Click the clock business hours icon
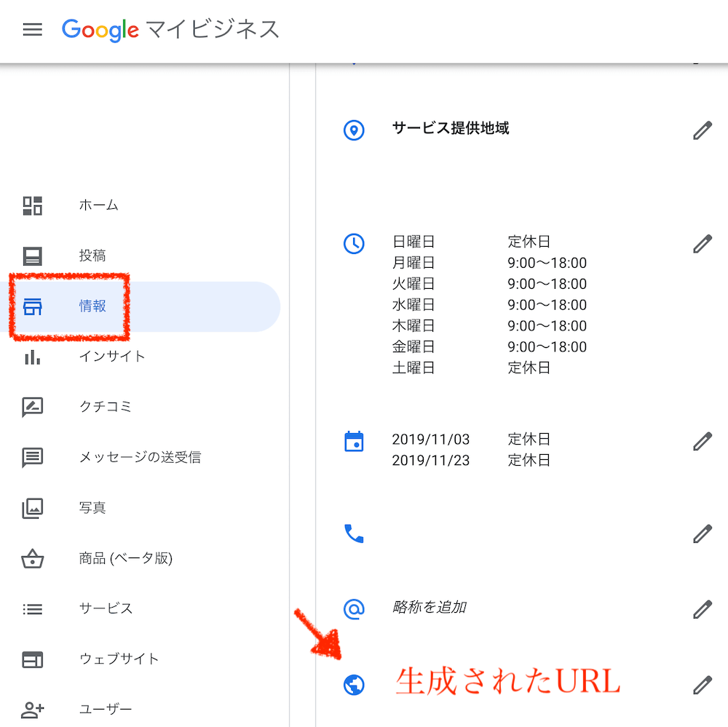Viewport: 728px width, 727px height. coord(354,244)
